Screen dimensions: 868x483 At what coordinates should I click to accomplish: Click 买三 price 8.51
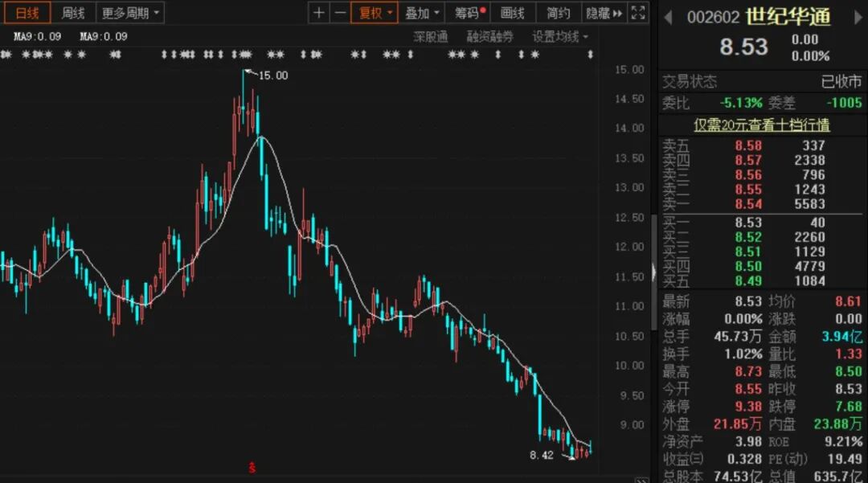(x=748, y=252)
